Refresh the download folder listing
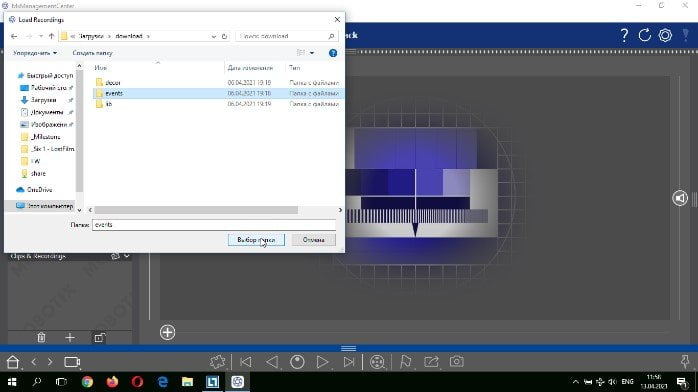The image size is (698, 392). click(224, 36)
